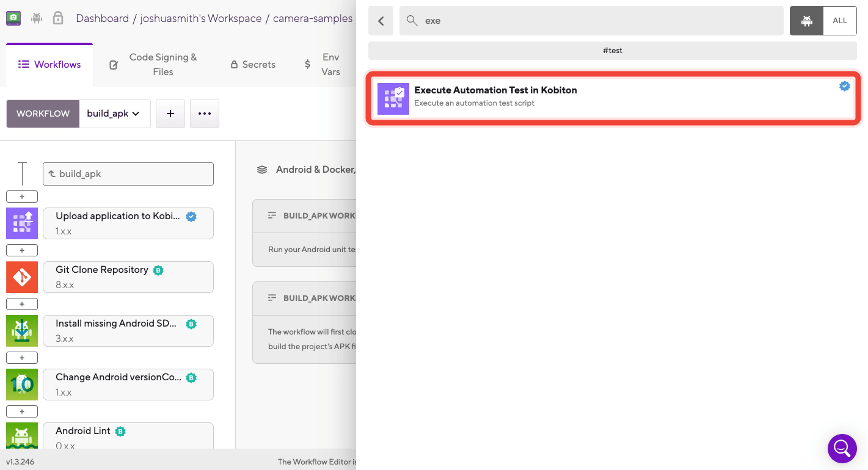
Task: Click the #test category filter bar
Action: coord(613,51)
